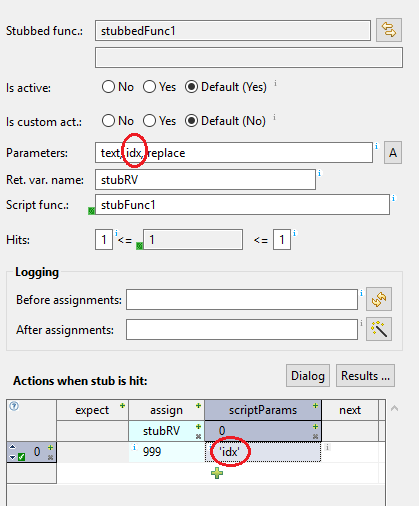This screenshot has width=419, height=506.
Task: Click the scroll up chevron right of table
Action: point(394,408)
